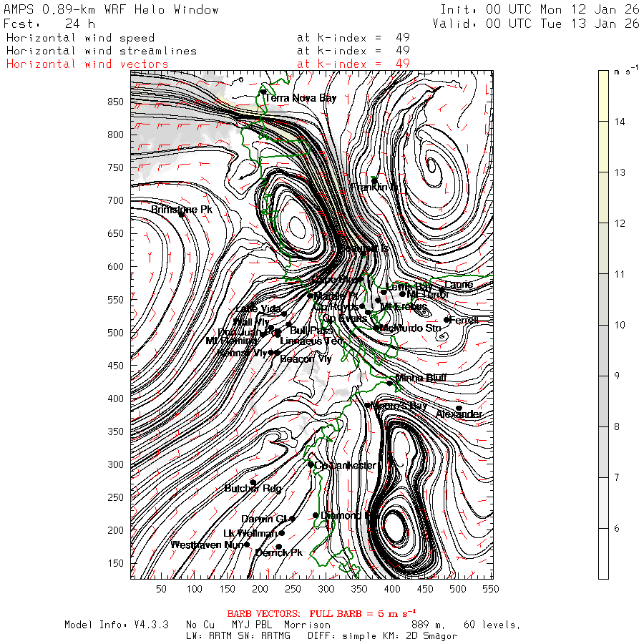Viewport: 644px width, 644px height.
Task: Click the Lake Vida station dot
Action: pyautogui.click(x=284, y=313)
